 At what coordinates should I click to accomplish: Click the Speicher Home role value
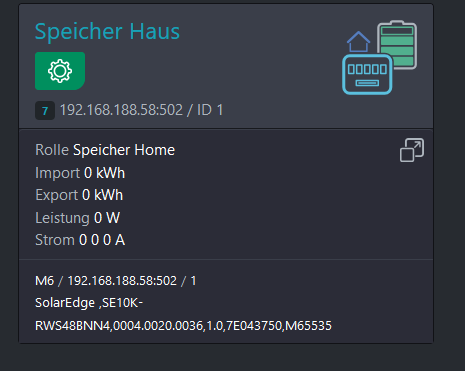124,150
